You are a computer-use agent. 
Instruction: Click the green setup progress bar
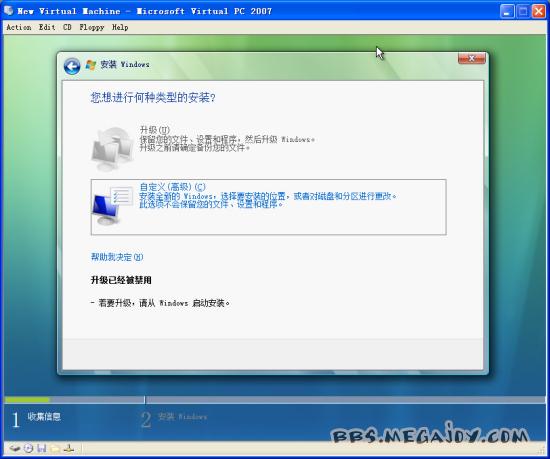pos(27,399)
